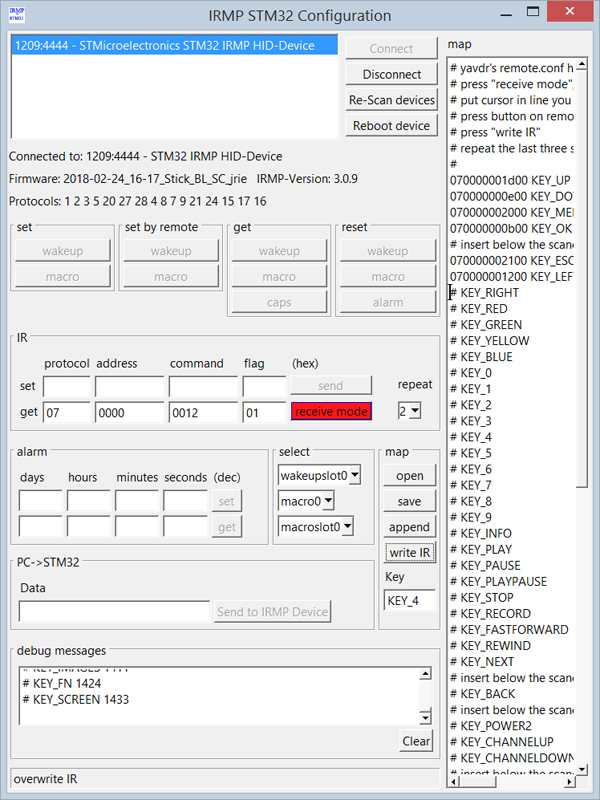600x800 pixels.
Task: Click the map list horizontal scroll left arrow
Action: click(x=454, y=782)
